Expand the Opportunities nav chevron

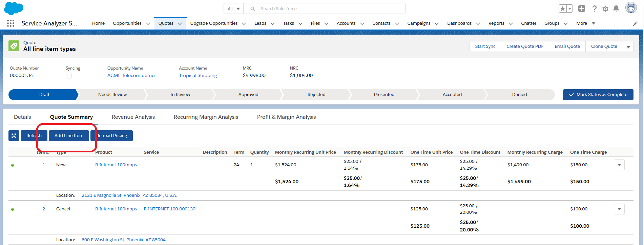point(148,23)
